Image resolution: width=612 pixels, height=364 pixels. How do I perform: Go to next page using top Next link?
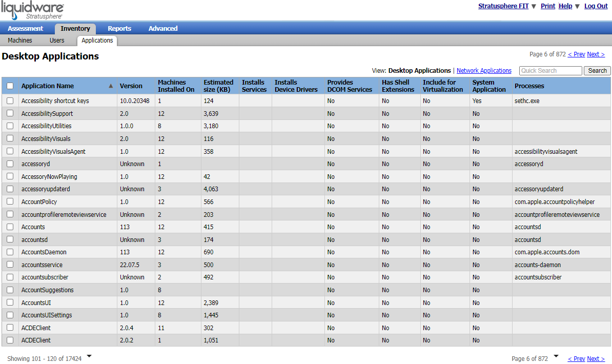pos(596,54)
